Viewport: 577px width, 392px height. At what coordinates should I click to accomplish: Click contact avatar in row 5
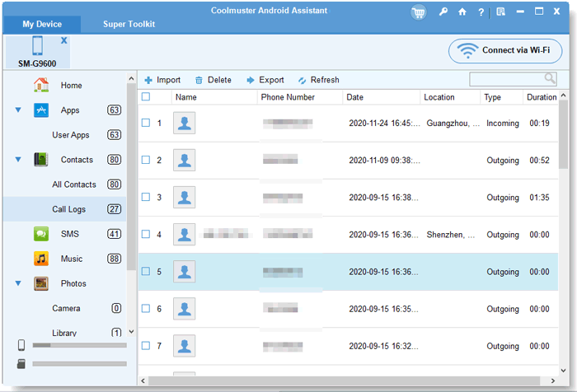tap(185, 272)
